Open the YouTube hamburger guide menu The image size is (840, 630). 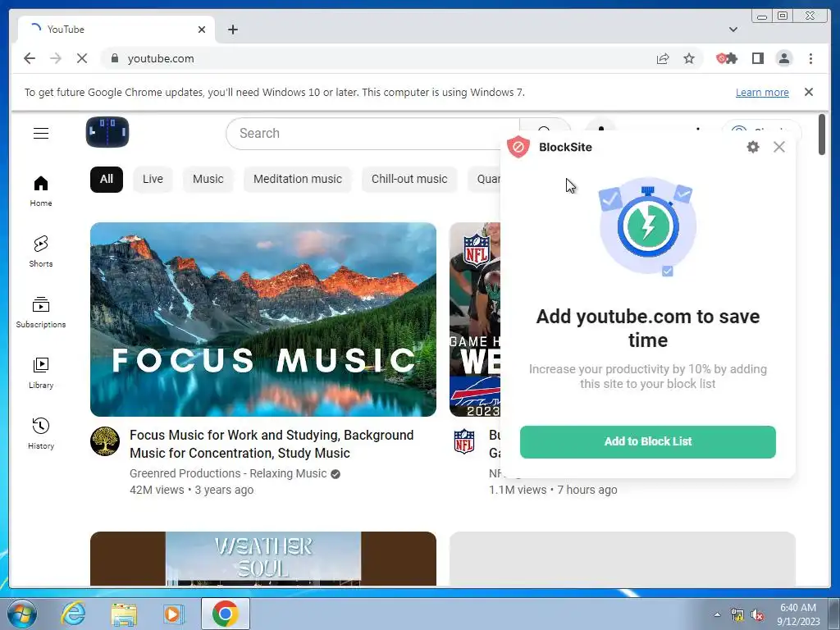click(41, 133)
